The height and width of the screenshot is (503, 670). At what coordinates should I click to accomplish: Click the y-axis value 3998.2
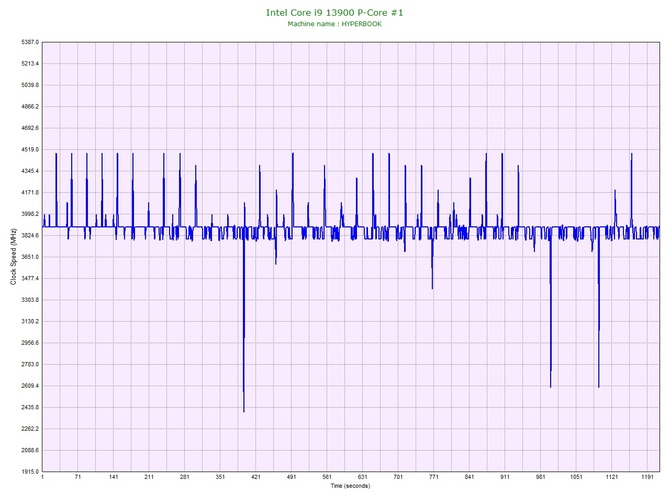(x=30, y=214)
